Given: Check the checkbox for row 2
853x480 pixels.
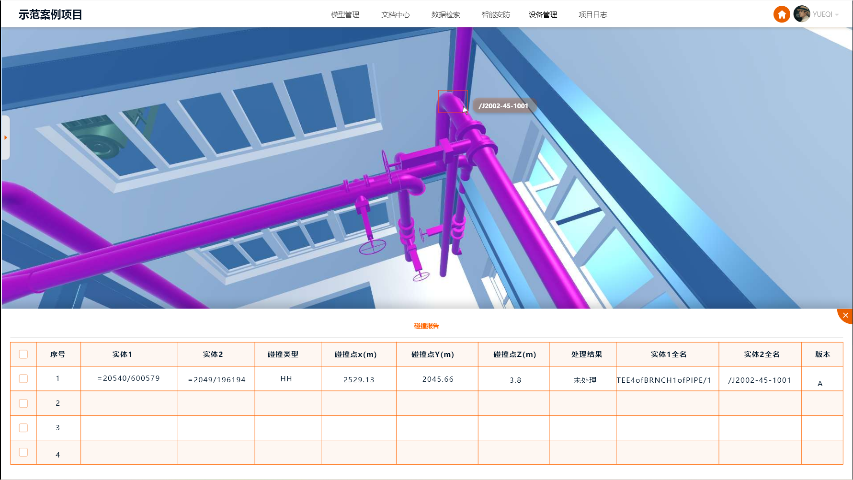Looking at the screenshot, I should [x=23, y=403].
